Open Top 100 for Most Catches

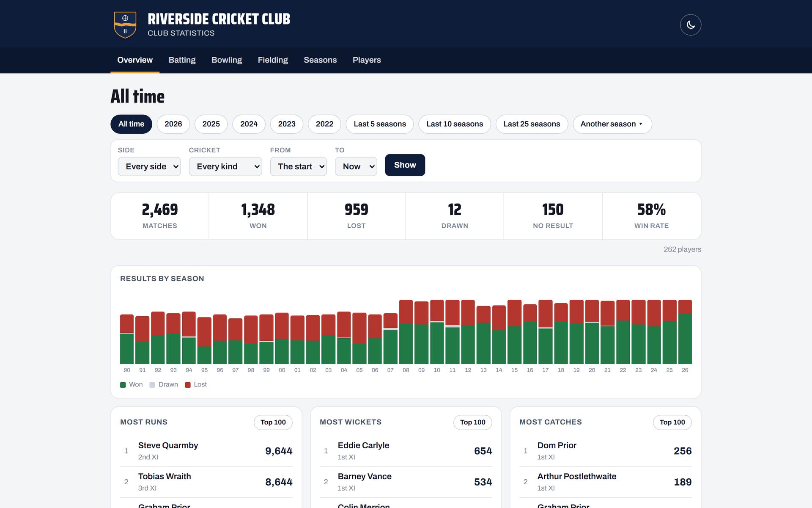672,422
